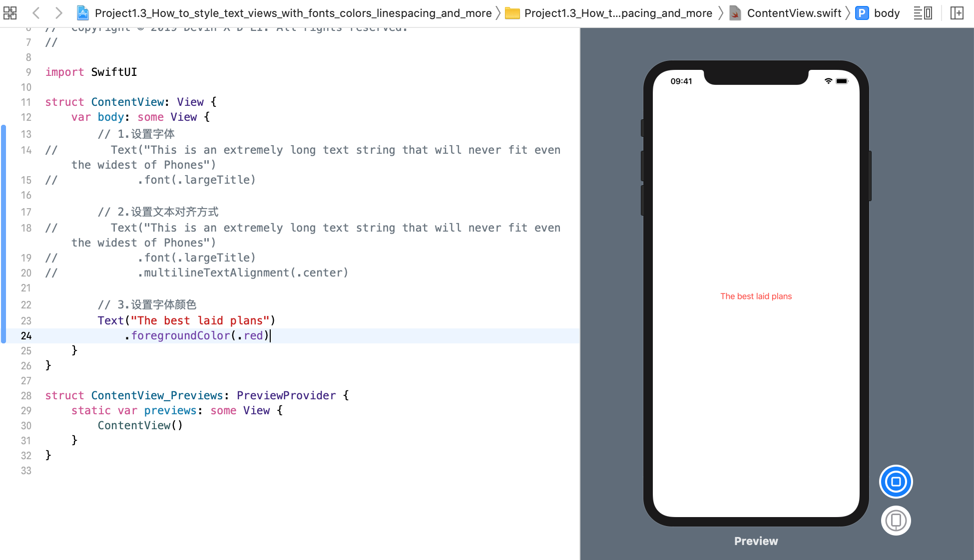974x560 pixels.
Task: Click the Xcode project file icon in breadcrumb
Action: coord(83,13)
